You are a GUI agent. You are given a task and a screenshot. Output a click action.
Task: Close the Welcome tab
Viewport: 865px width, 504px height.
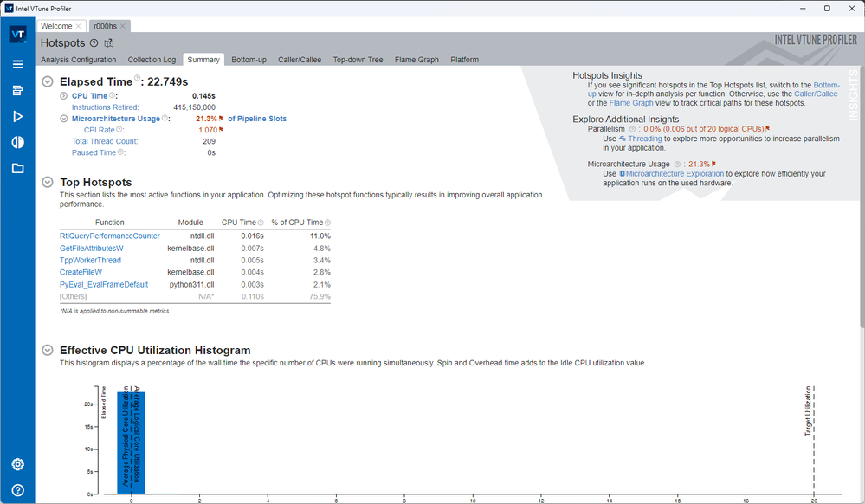tap(78, 26)
